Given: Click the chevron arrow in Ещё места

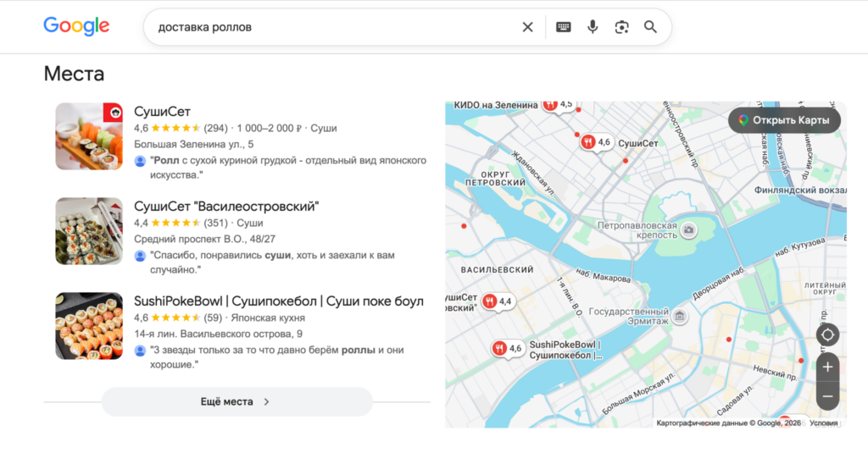Looking at the screenshot, I should [267, 401].
